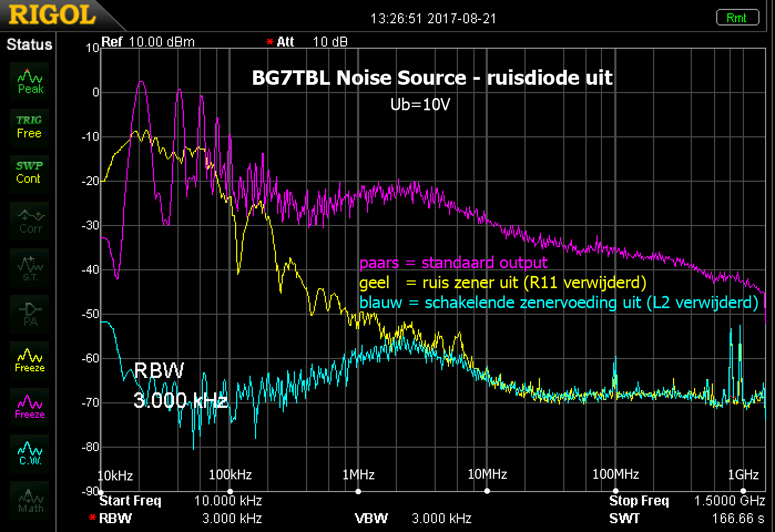Image resolution: width=775 pixels, height=532 pixels.
Task: Click the paars = standaard output legend
Action: [453, 263]
